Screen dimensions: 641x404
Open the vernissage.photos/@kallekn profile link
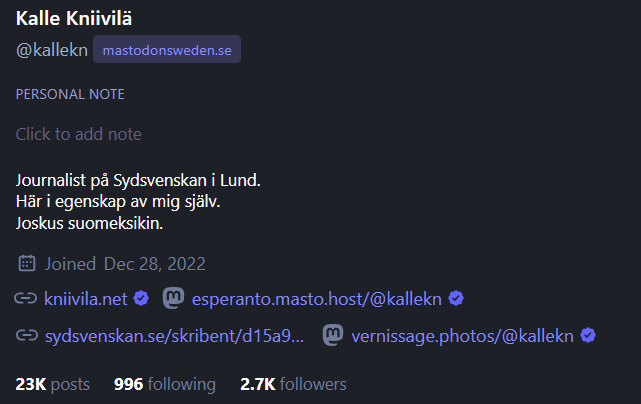coord(462,336)
